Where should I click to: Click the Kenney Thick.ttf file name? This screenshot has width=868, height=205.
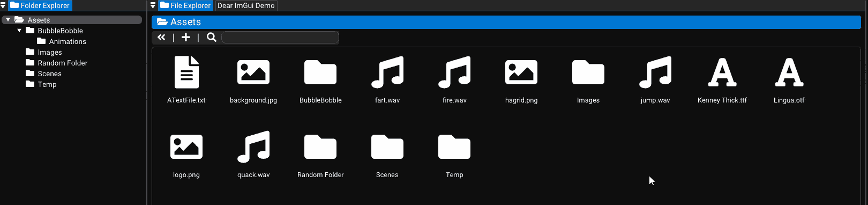[722, 100]
